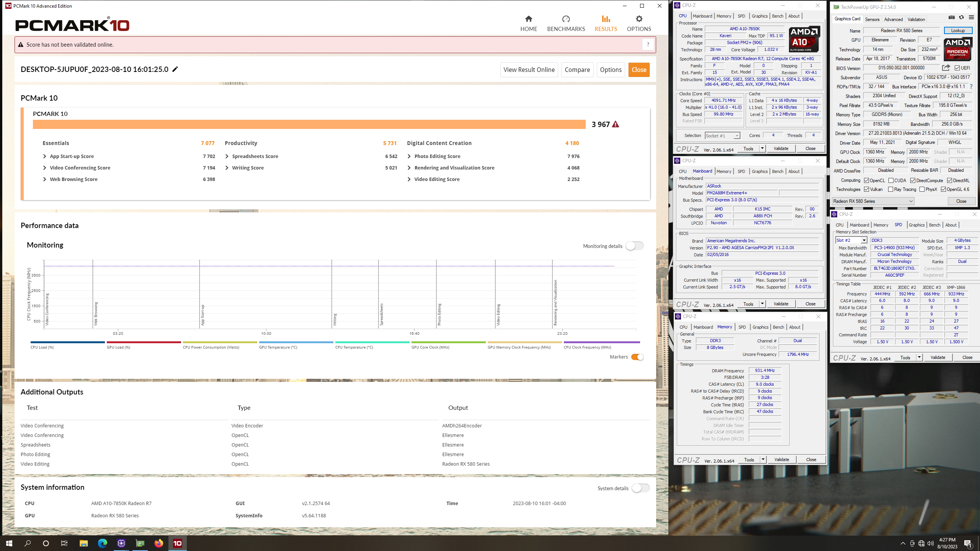Toggle DirectCompute checkbox in GPU-Z

913,181
